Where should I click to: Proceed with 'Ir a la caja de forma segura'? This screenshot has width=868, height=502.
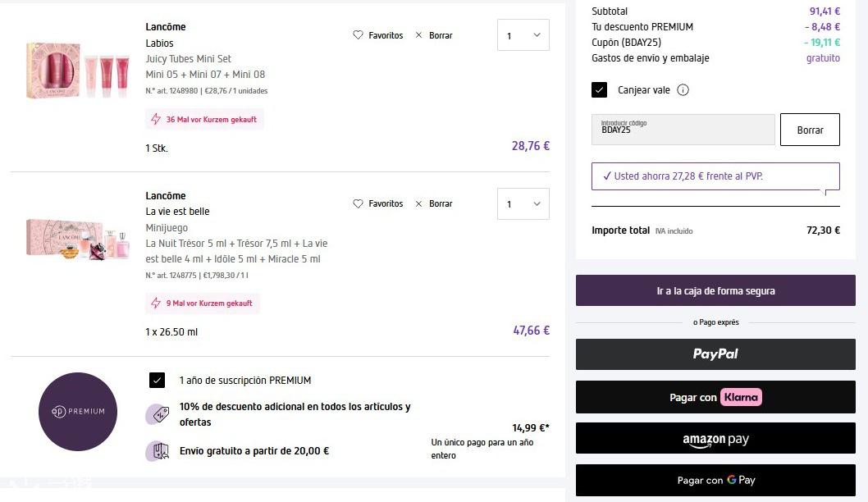715,290
